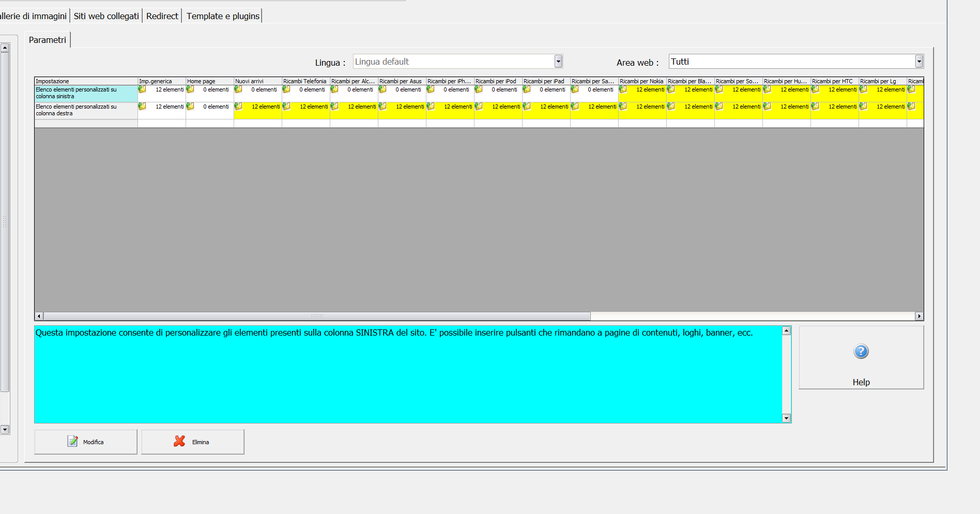
Task: Click the grid's horizontal scrollbar left arrow
Action: click(39, 316)
